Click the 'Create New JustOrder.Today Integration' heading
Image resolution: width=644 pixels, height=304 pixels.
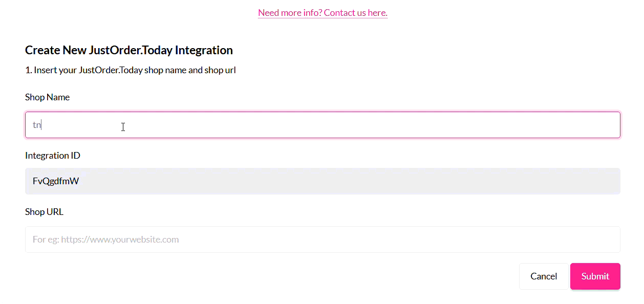point(129,50)
